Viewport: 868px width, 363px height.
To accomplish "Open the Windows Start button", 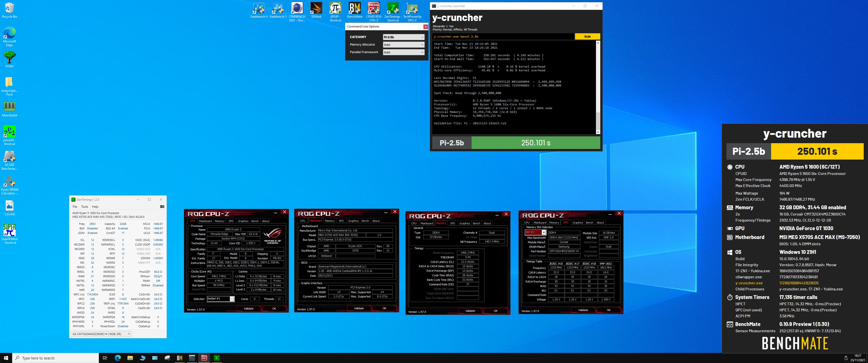I will click(6, 358).
